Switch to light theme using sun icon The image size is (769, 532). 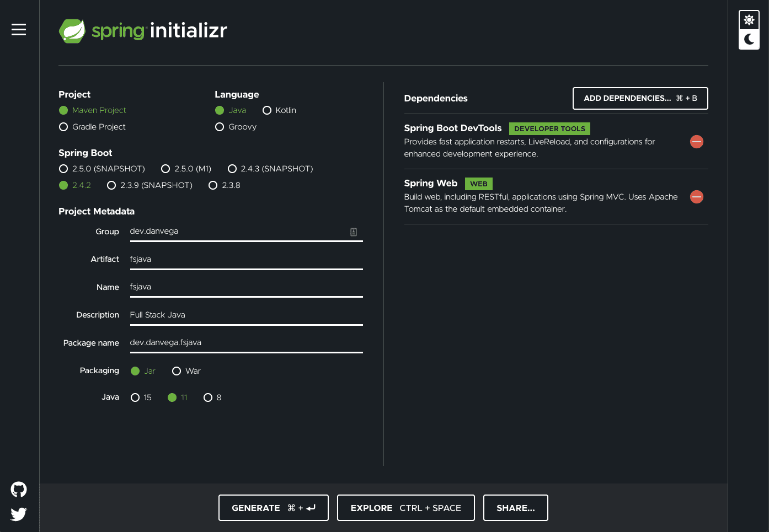749,19
